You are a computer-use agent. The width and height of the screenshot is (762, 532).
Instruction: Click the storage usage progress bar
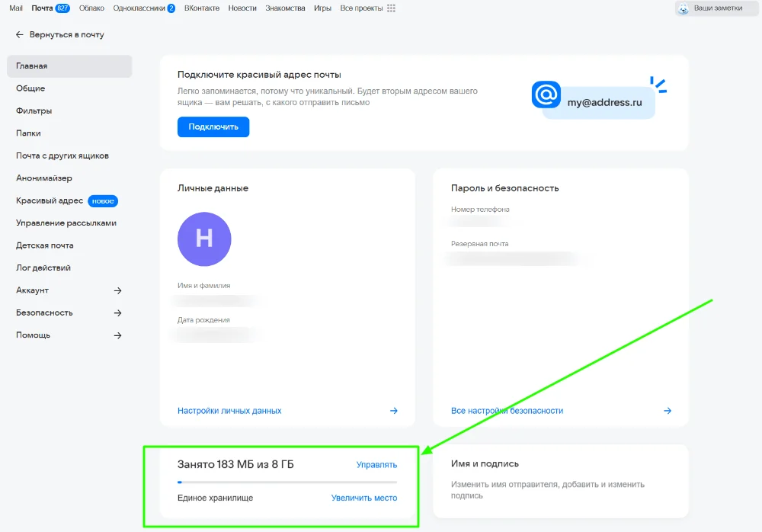click(x=287, y=482)
